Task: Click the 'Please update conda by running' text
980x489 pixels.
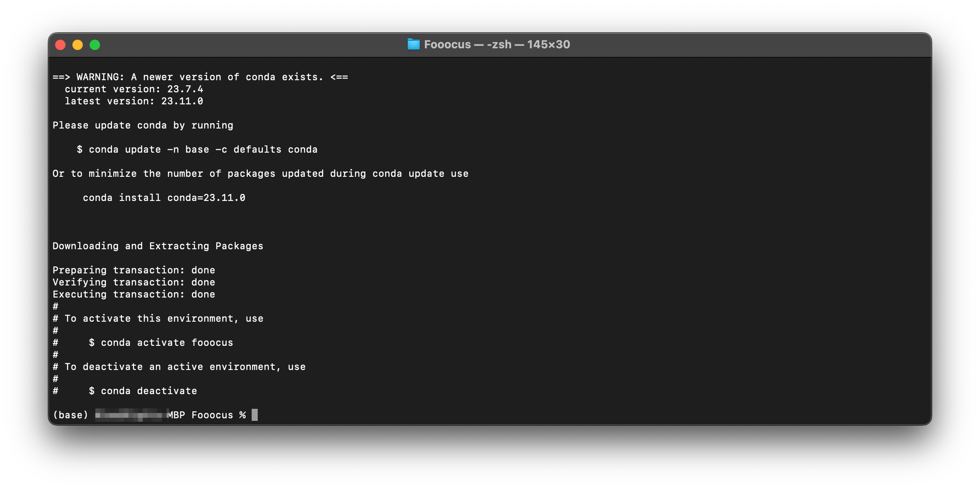Action: [143, 125]
